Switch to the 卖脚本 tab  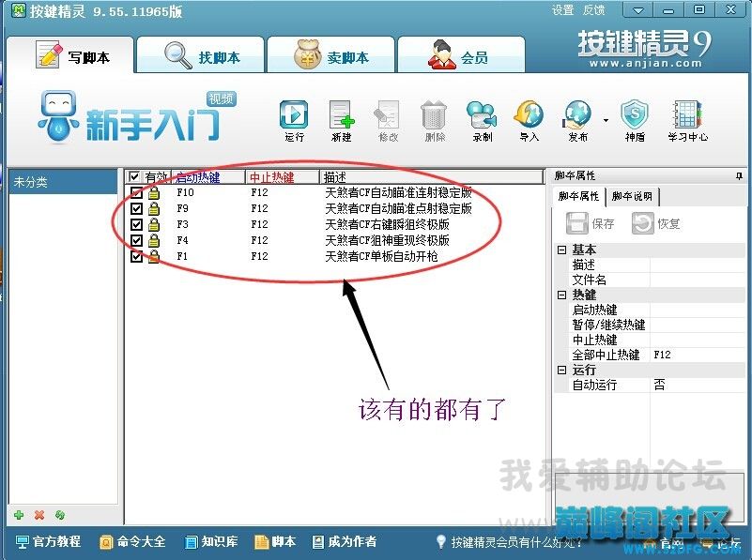pyautogui.click(x=330, y=55)
